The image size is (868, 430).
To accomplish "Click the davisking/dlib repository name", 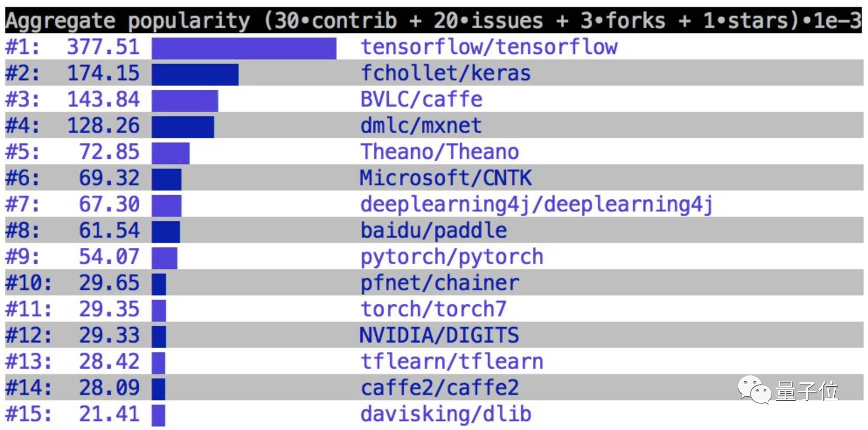I will pyautogui.click(x=446, y=414).
